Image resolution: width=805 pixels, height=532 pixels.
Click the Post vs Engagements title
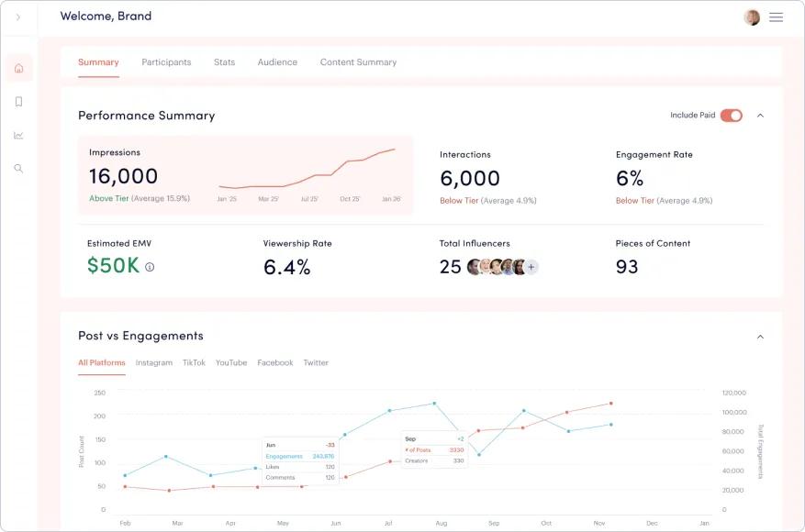(x=140, y=336)
